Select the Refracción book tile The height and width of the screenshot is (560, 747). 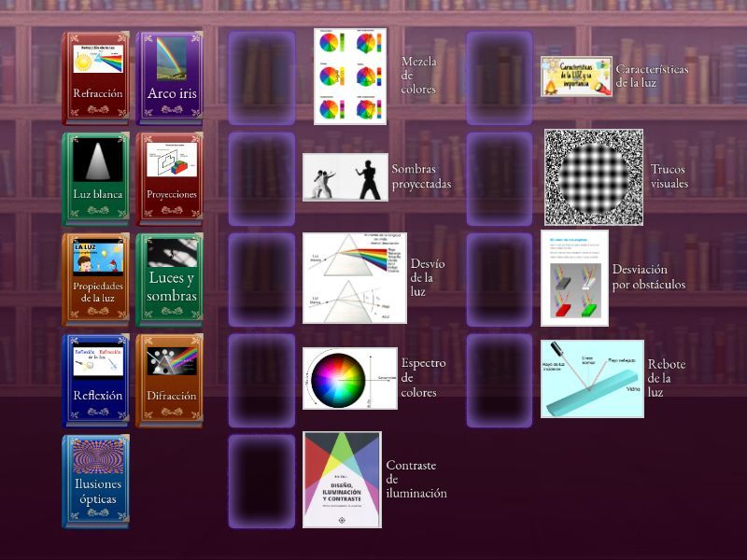pos(95,77)
